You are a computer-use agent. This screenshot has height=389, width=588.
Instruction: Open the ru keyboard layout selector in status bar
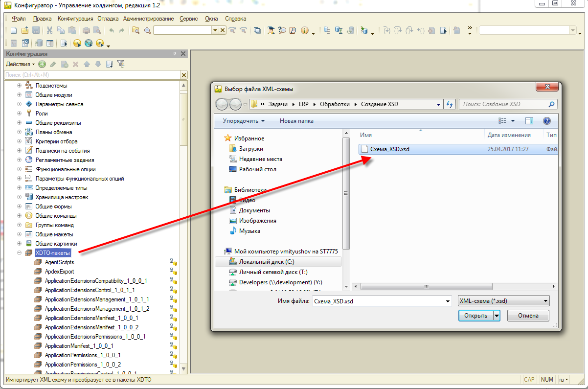point(564,380)
